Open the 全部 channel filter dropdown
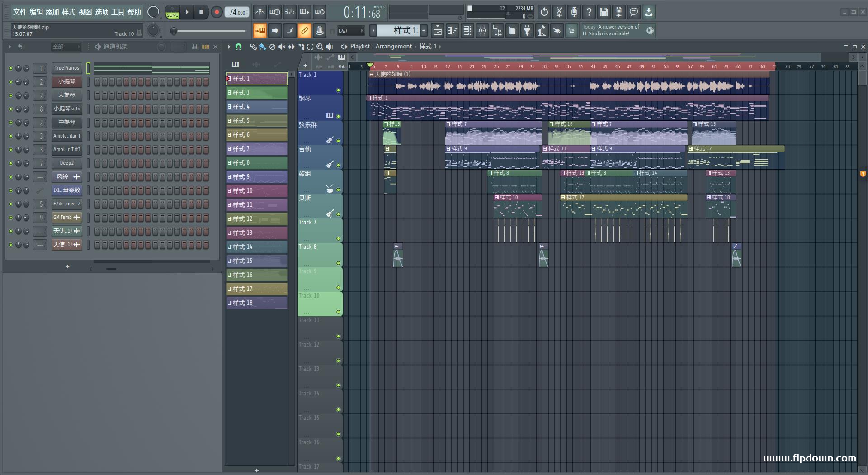The height and width of the screenshot is (475, 868). click(66, 47)
